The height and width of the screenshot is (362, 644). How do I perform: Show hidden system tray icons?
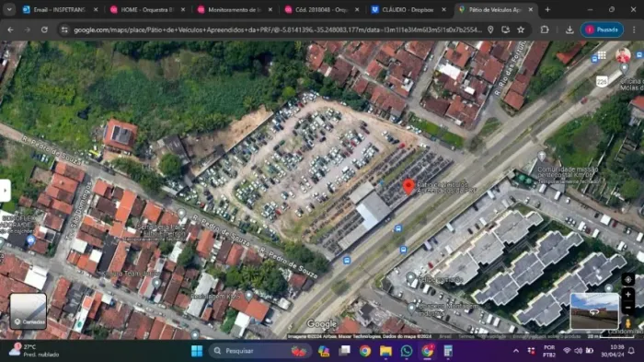tap(516, 351)
